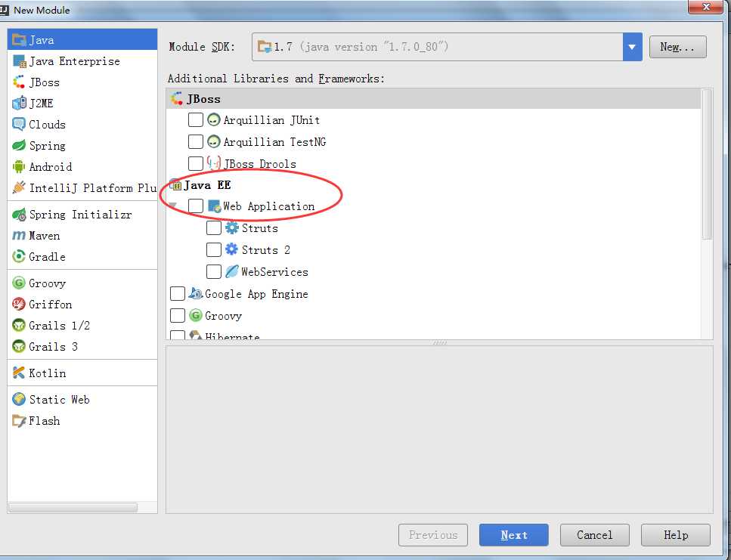This screenshot has height=560, width=731.
Task: Click the Maven m icon
Action: pyautogui.click(x=19, y=236)
